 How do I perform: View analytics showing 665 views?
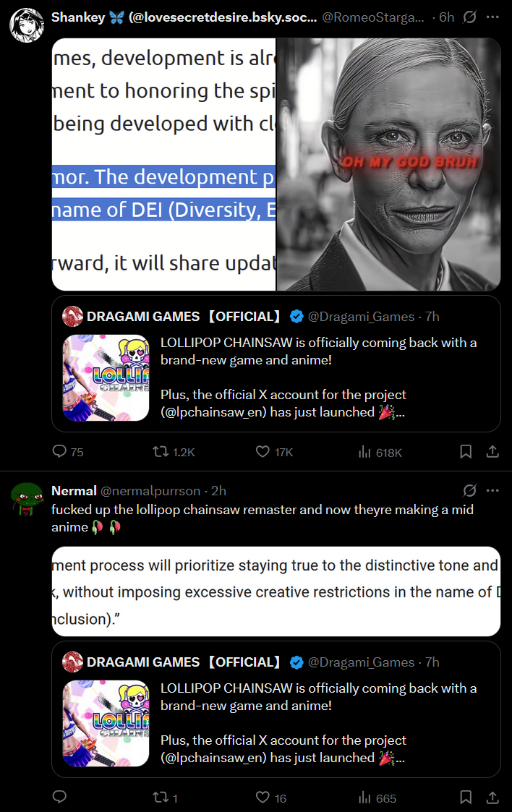pos(377,798)
